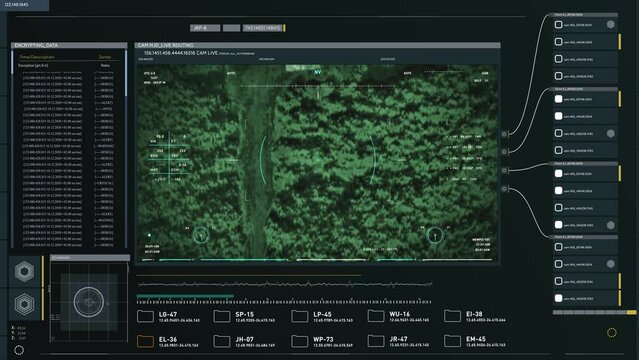
Task: Open the EI-38 folder icon
Action: point(452,316)
